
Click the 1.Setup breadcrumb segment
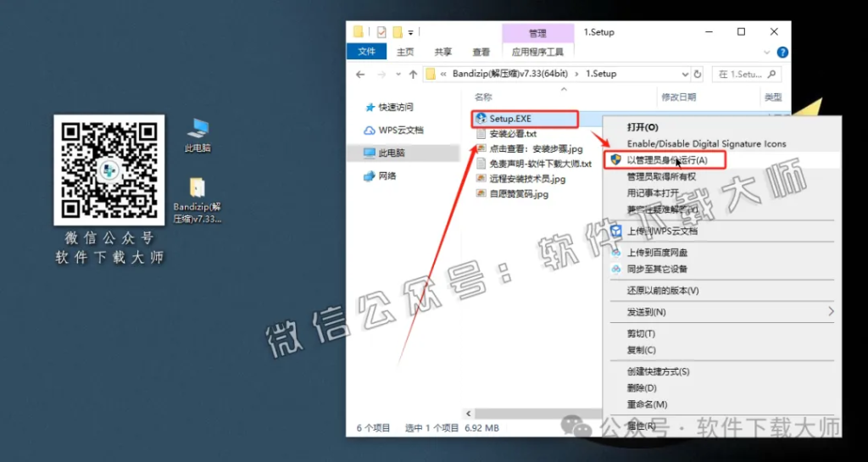point(601,74)
